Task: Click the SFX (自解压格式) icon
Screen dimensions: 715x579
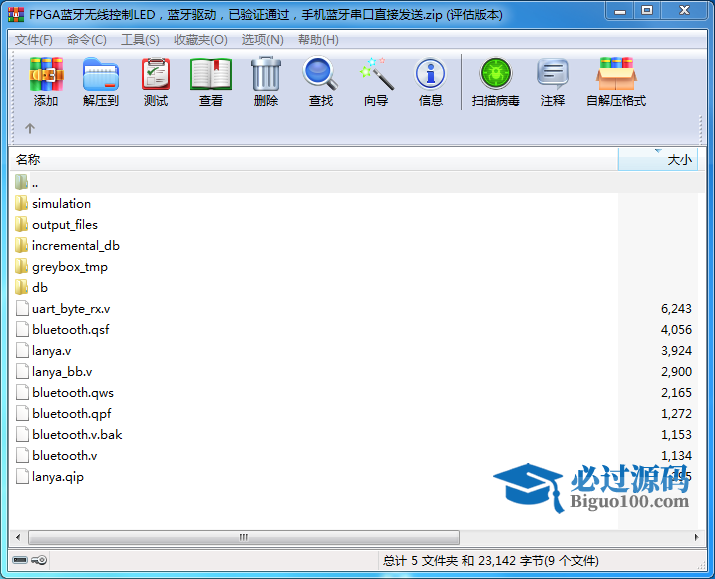Action: pos(616,74)
